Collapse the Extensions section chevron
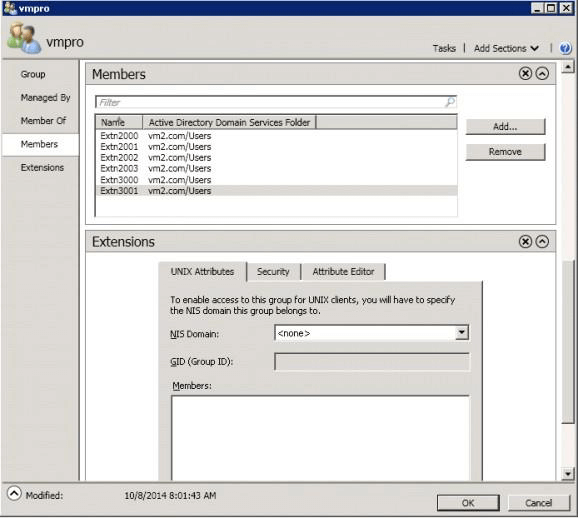 (x=542, y=242)
